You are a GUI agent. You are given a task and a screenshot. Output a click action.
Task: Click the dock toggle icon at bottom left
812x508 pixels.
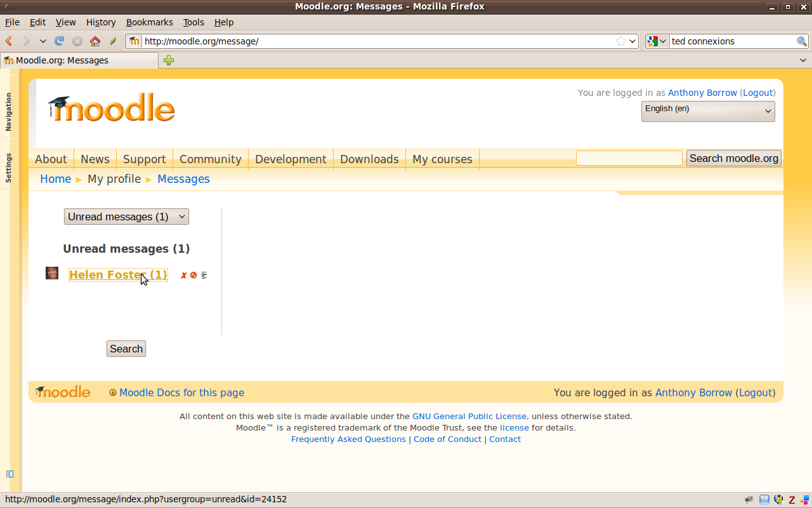tap(10, 474)
